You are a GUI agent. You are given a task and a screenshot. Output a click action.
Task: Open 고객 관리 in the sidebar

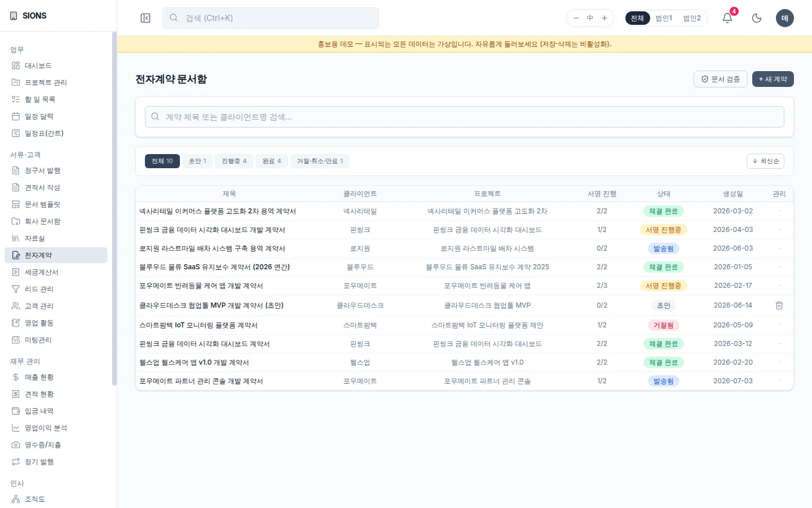[56, 306]
